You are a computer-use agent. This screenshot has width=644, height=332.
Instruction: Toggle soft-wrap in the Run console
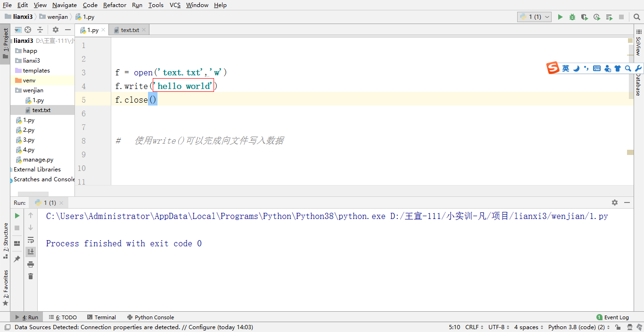[31, 240]
